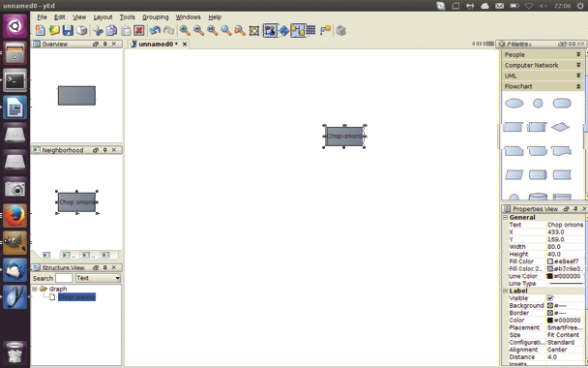Focus the Structure View search field
The width and height of the screenshot is (588, 368).
(x=64, y=278)
